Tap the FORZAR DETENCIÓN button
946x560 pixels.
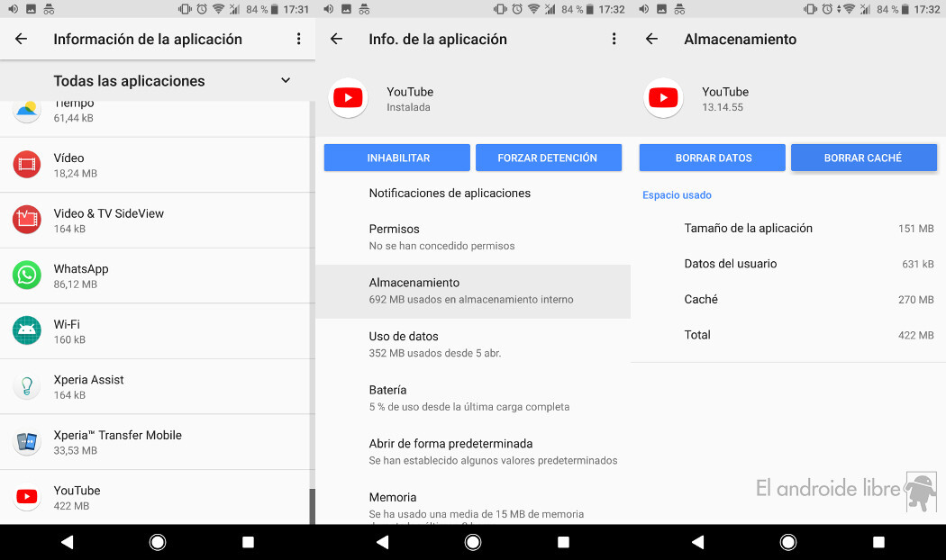click(x=549, y=158)
